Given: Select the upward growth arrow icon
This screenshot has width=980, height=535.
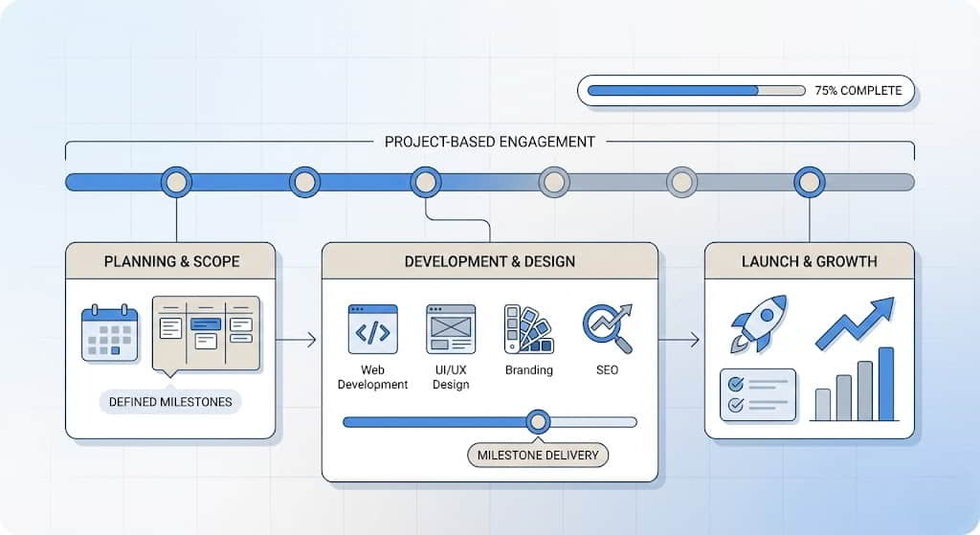Looking at the screenshot, I should click(854, 323).
